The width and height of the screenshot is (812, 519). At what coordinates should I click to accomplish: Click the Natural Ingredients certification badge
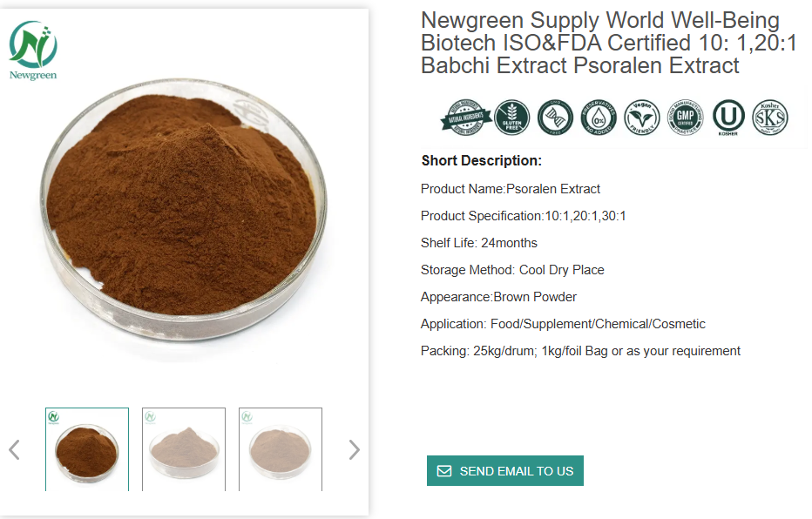click(x=465, y=118)
